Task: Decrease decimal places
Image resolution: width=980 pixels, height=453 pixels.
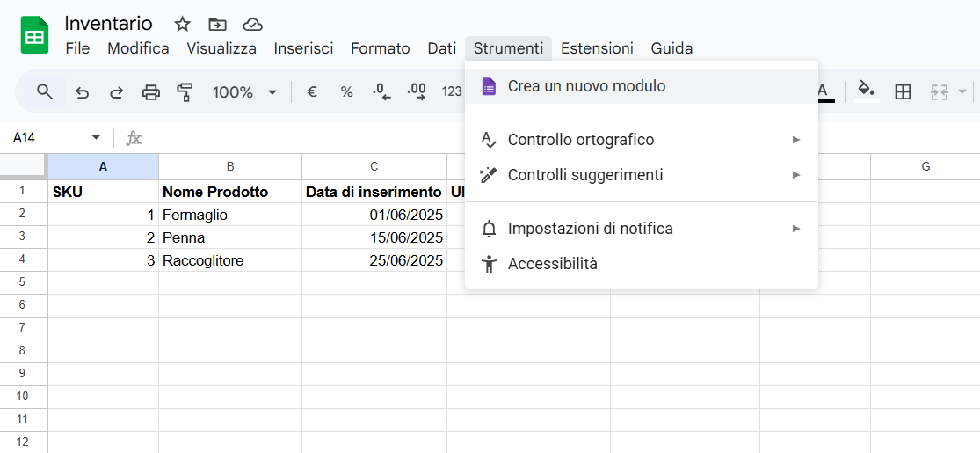Action: click(381, 92)
